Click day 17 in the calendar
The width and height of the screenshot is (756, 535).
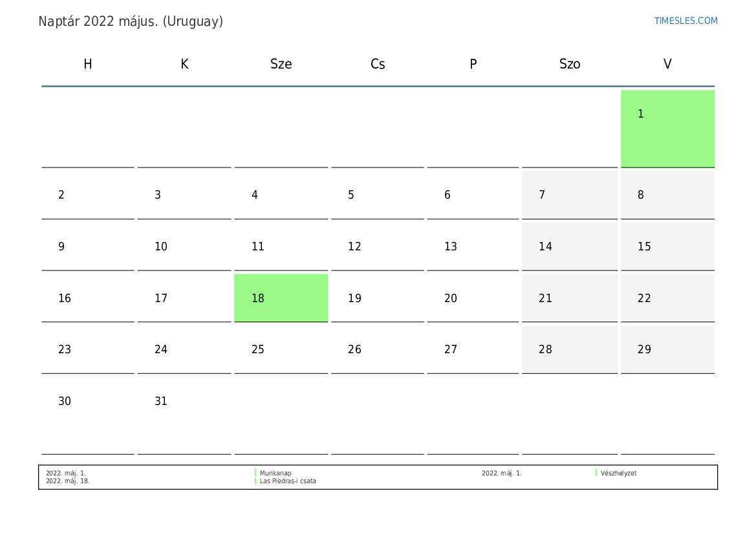tap(184, 298)
